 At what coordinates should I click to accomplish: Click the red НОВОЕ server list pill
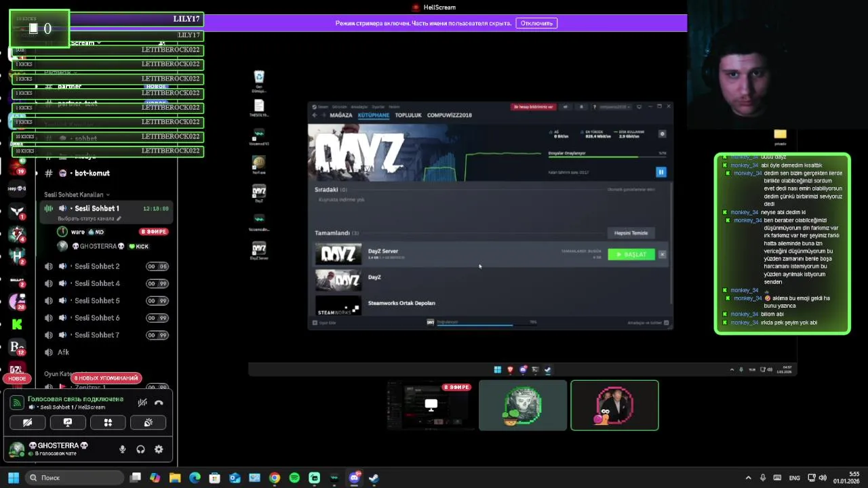pyautogui.click(x=17, y=379)
